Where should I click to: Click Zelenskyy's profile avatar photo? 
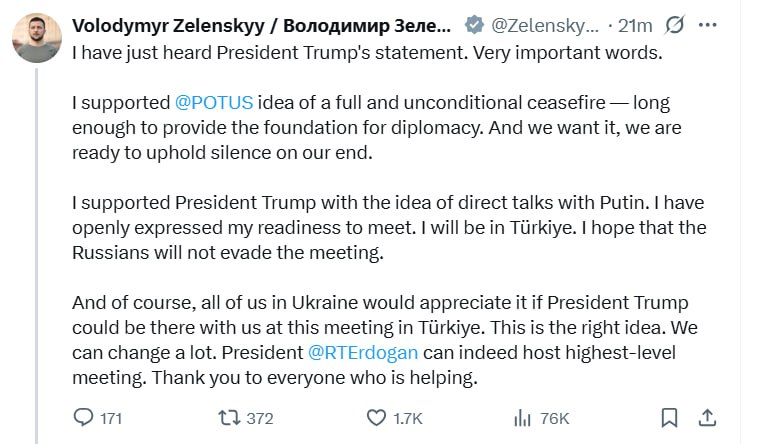click(x=37, y=38)
